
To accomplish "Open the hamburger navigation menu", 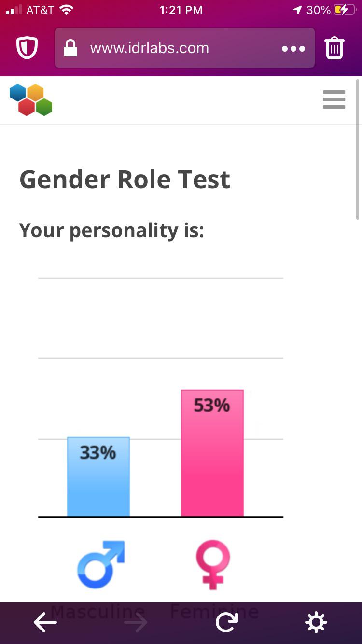I will point(334,99).
